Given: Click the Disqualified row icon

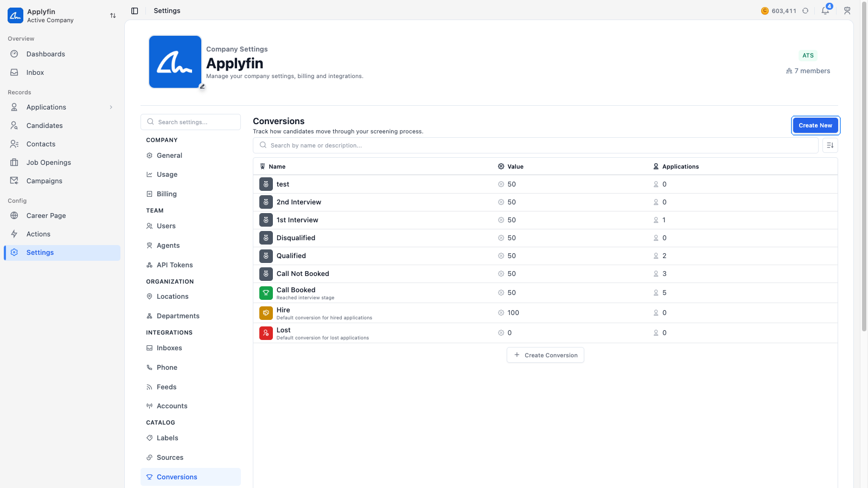Looking at the screenshot, I should [x=266, y=238].
